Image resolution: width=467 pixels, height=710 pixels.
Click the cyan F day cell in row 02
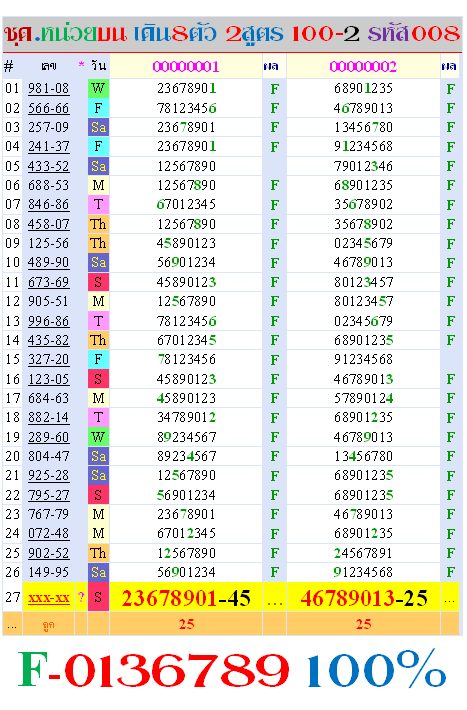(x=98, y=108)
